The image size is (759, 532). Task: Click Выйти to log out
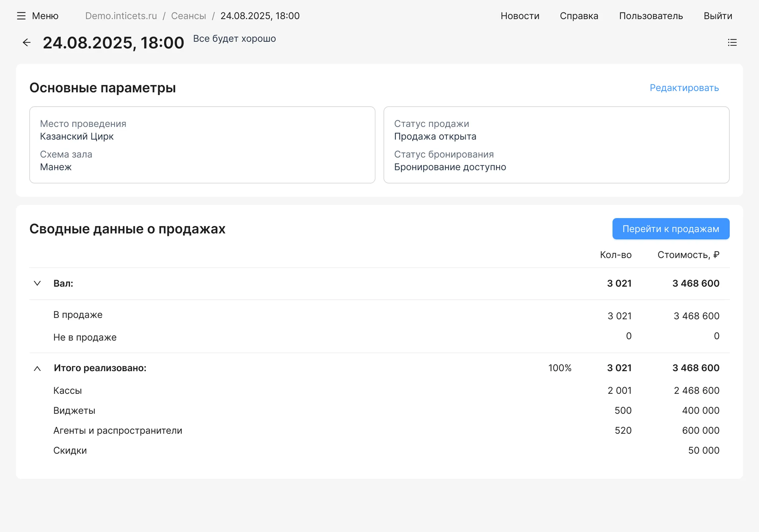tap(717, 16)
